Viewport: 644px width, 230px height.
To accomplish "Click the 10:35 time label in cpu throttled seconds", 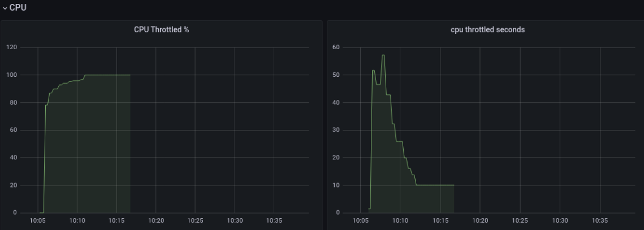I will [x=600, y=220].
